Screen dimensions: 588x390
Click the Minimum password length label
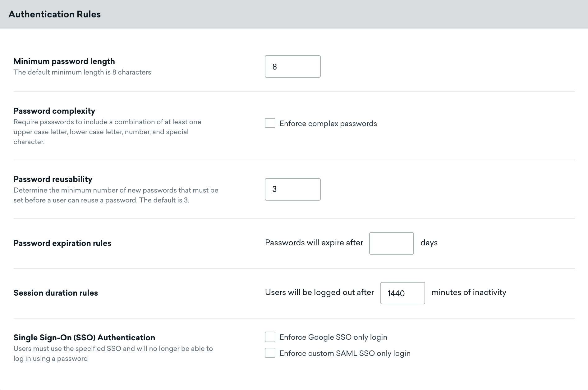pyautogui.click(x=64, y=61)
